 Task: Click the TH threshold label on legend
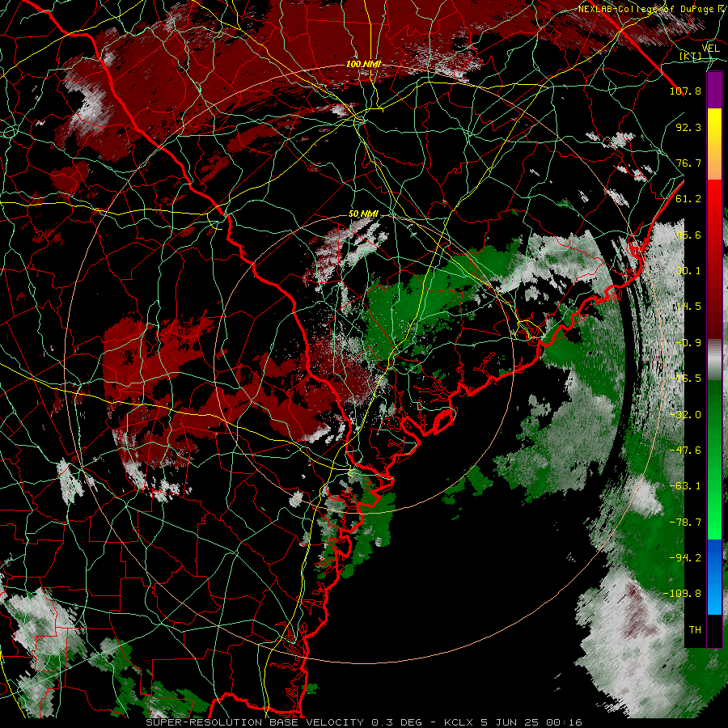[695, 630]
